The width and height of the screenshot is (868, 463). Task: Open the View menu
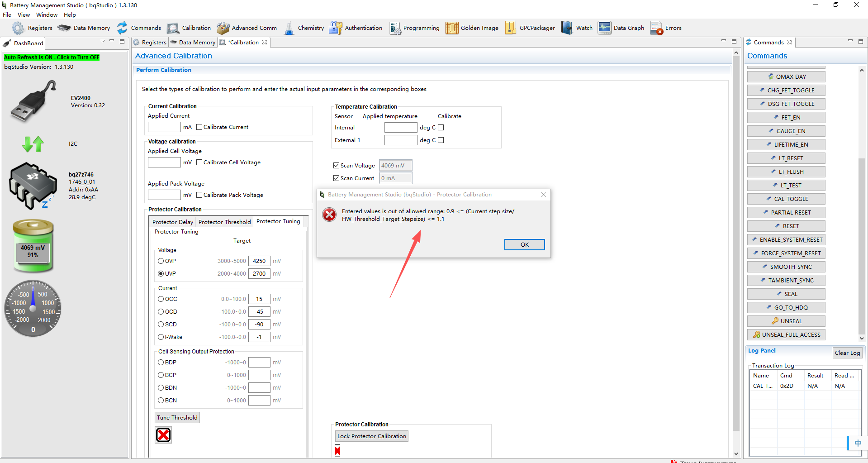[x=24, y=15]
